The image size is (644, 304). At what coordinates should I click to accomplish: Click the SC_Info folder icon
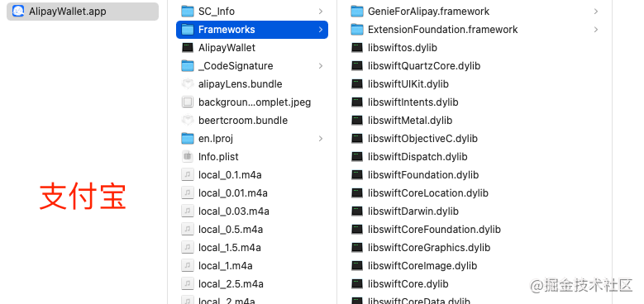coord(188,11)
